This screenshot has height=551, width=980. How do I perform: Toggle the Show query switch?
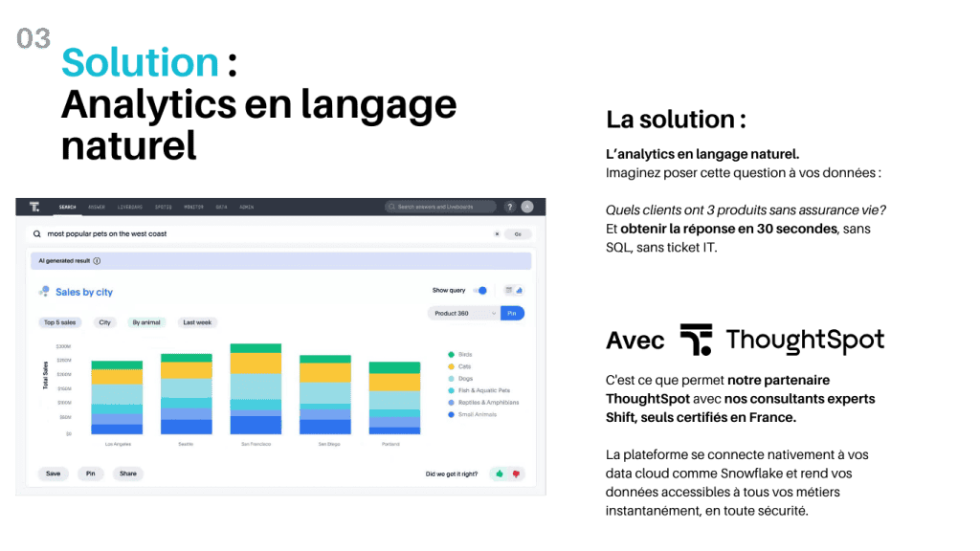[x=480, y=291]
